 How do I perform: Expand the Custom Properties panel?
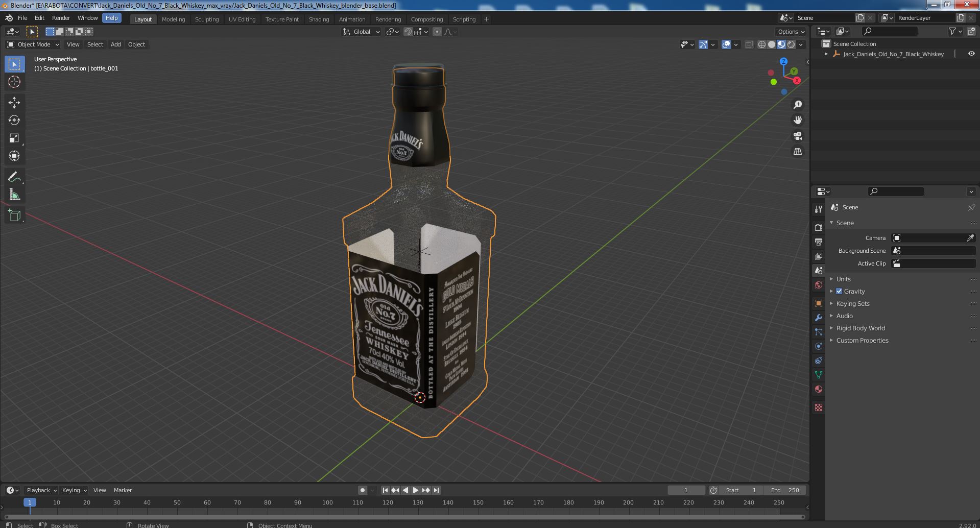coord(862,340)
